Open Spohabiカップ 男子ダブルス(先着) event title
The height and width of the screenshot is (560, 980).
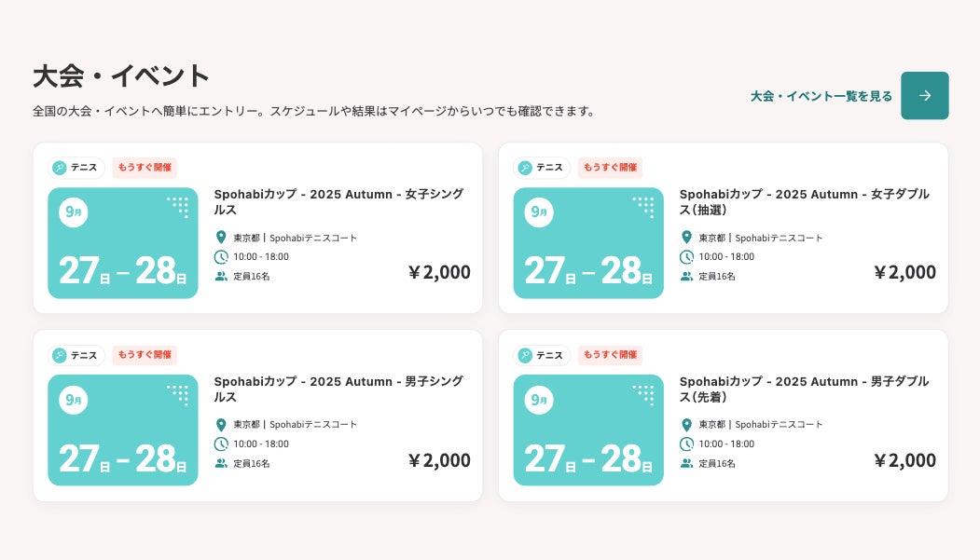(804, 389)
